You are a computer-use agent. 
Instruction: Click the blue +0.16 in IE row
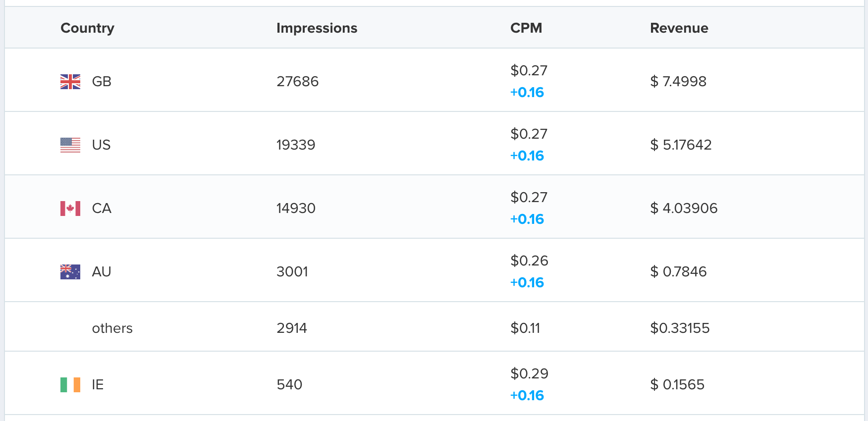coord(527,395)
